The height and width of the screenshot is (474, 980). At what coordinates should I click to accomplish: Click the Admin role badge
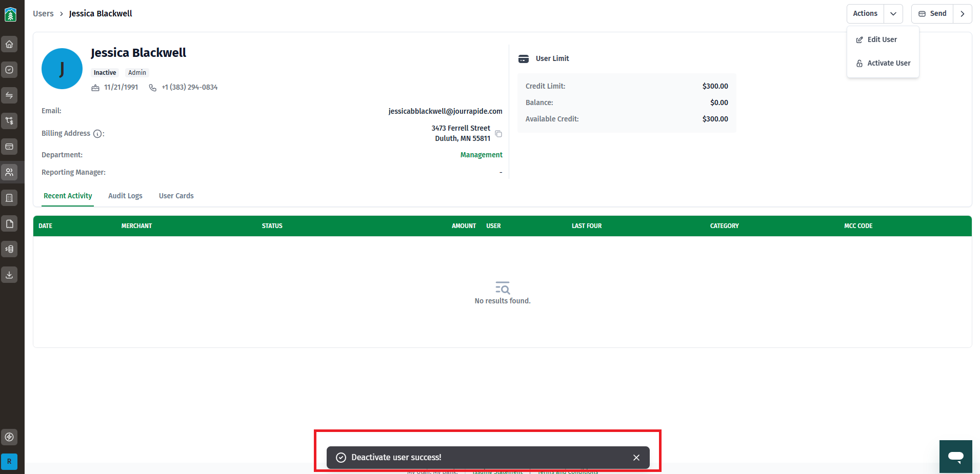(x=137, y=73)
